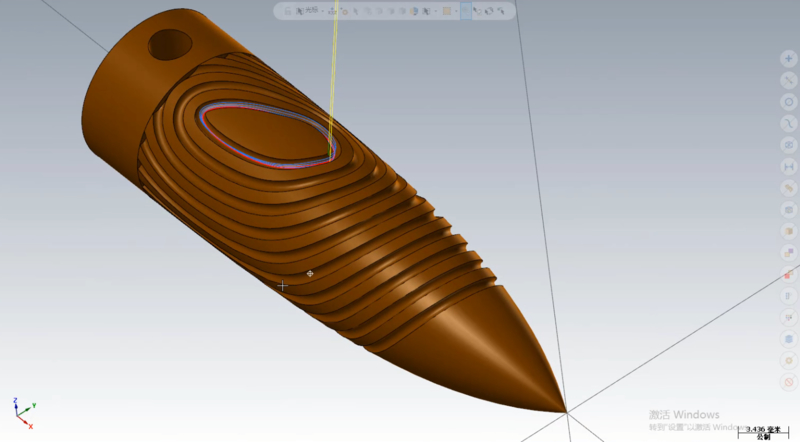This screenshot has width=800, height=442.
Task: Toggle the yellow note/tag filter icon
Action: tap(789, 188)
